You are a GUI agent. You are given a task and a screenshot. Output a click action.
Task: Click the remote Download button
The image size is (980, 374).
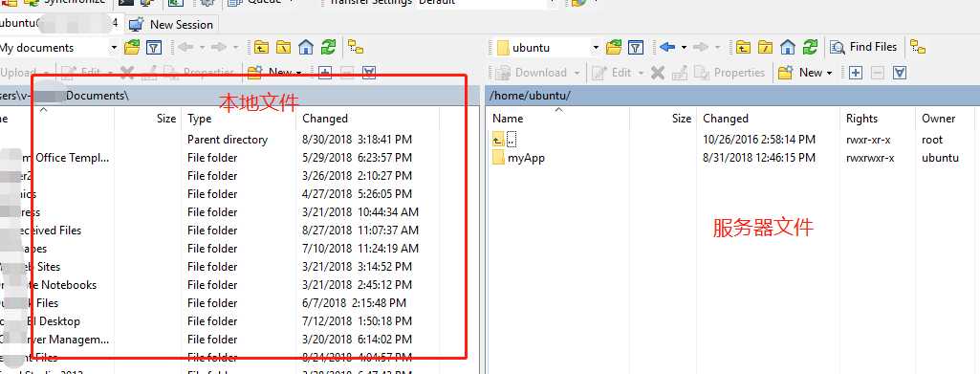click(532, 73)
